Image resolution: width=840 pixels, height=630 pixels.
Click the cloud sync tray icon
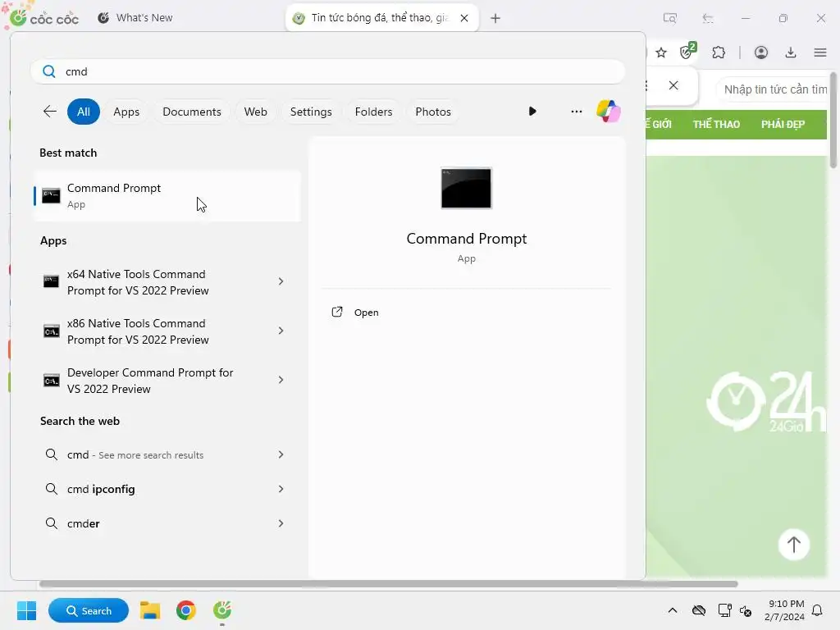tap(699, 610)
